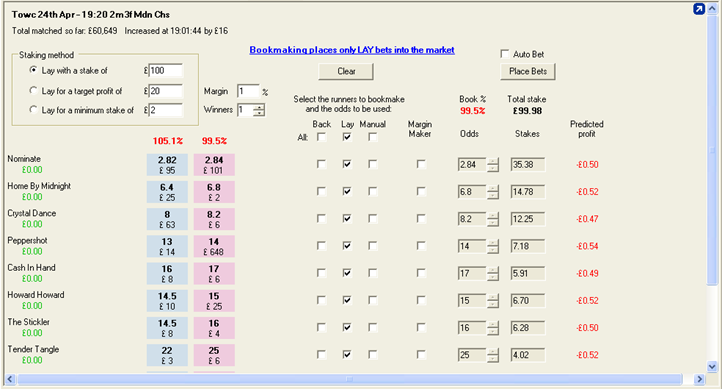Adjust odds spinner for Home By Midnight
722x389 pixels.
click(x=493, y=192)
